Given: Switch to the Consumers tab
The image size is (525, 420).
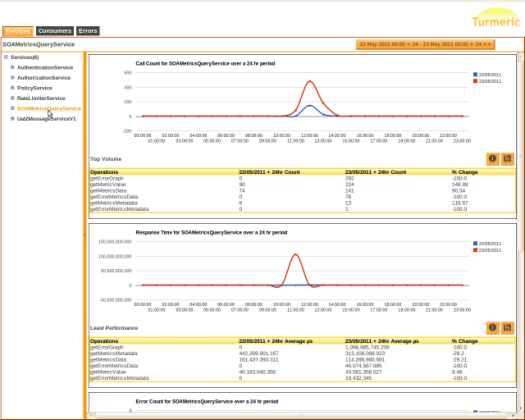Looking at the screenshot, I should pos(55,31).
